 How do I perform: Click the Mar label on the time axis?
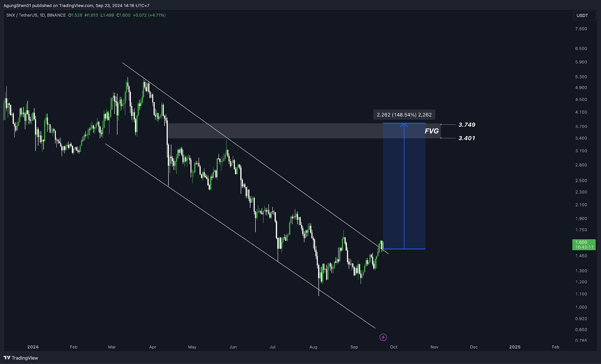click(x=112, y=347)
